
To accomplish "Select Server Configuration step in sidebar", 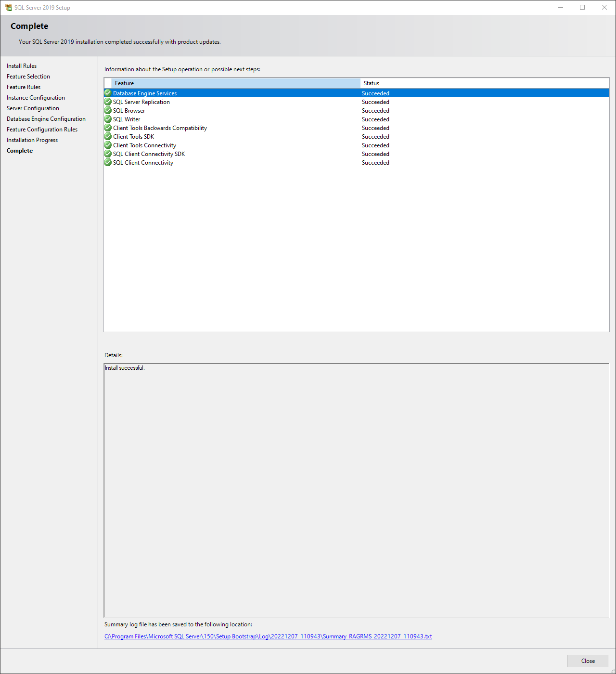I will 33,108.
